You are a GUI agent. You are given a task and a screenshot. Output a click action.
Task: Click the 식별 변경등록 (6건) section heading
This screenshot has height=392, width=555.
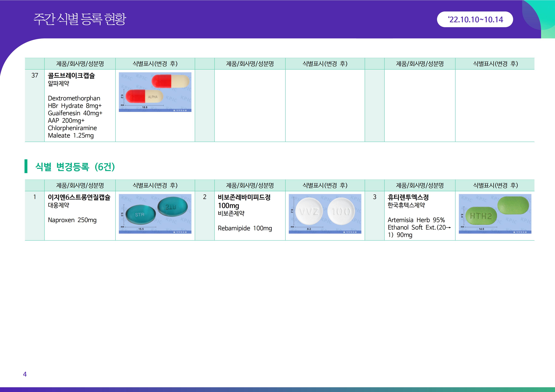pos(75,167)
